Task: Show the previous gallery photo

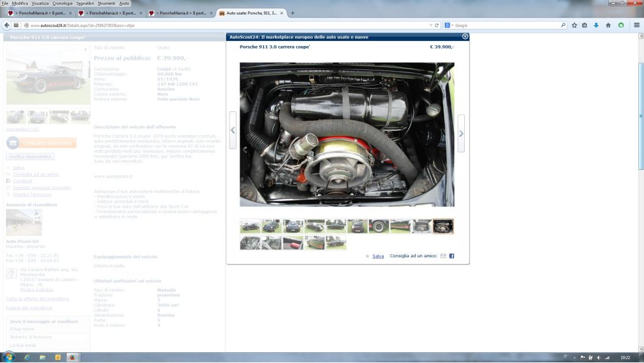Action: (x=233, y=131)
